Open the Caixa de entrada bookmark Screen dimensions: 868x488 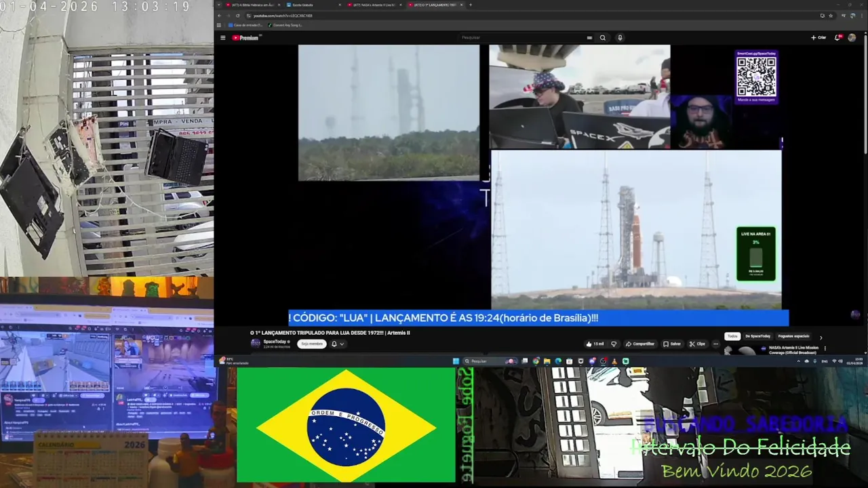click(245, 25)
